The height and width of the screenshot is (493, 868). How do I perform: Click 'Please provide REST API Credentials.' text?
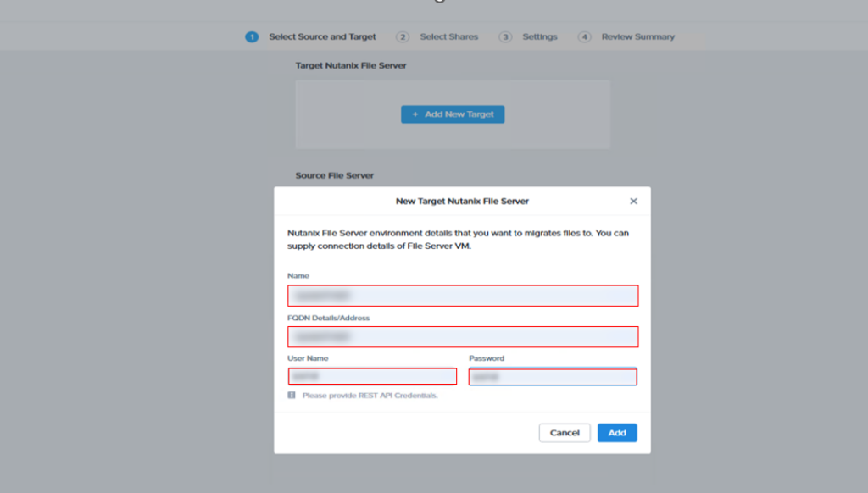tap(370, 396)
